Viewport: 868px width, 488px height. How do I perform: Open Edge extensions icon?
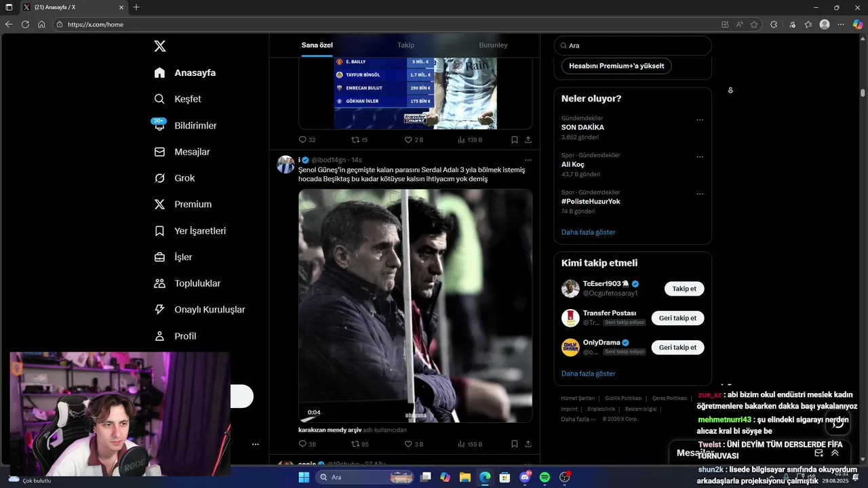click(x=774, y=24)
